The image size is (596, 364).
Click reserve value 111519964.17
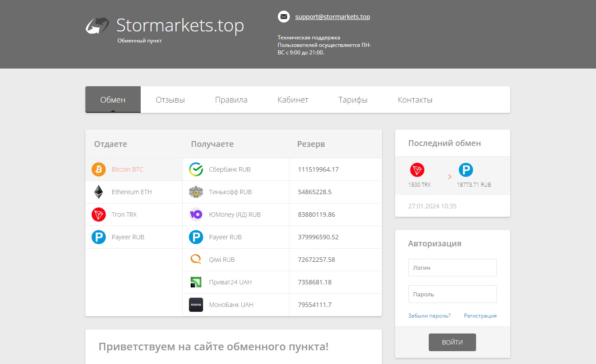click(x=318, y=169)
